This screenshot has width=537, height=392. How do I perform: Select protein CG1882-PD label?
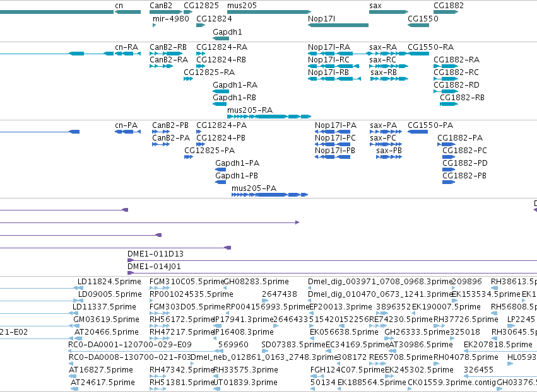pos(464,163)
